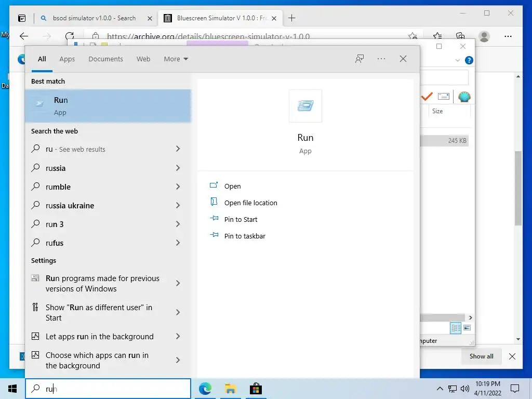Select Pin to taskbar
Screen dimensions: 532x399
[245, 236]
